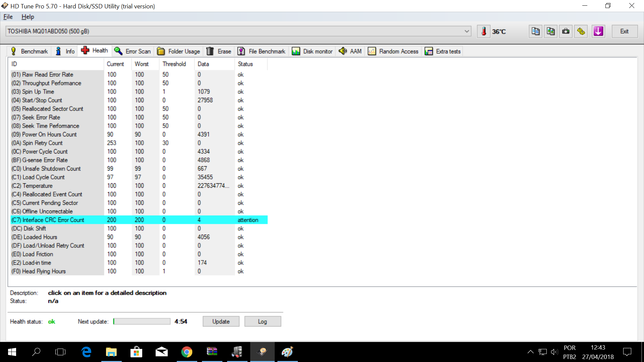Select the (01) Raw Read Error Rate row

[x=139, y=74]
